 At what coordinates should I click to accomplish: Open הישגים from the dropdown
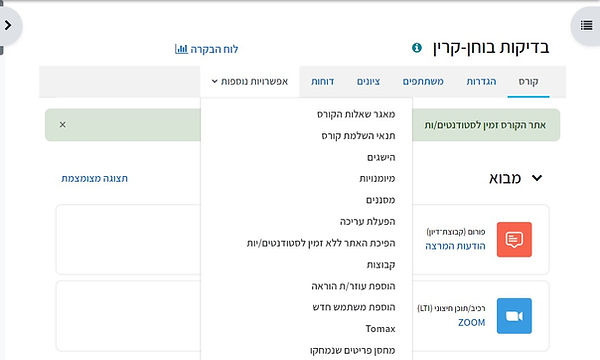381,157
